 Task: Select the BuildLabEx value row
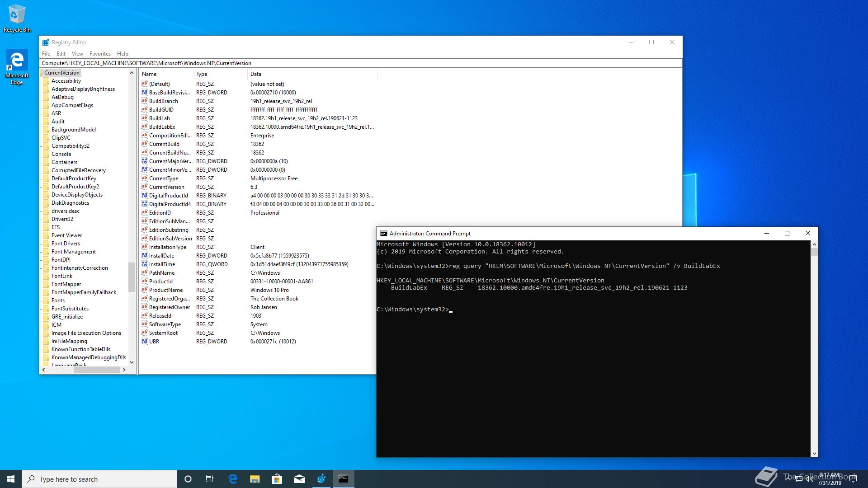point(258,127)
